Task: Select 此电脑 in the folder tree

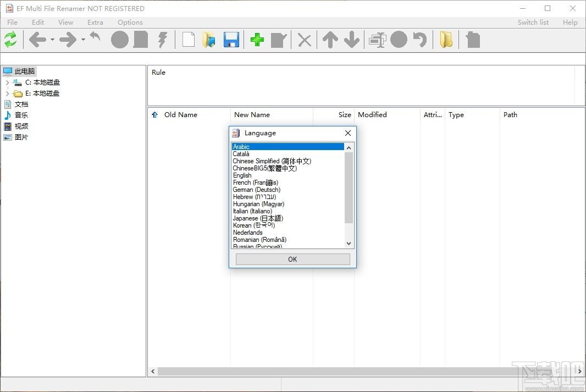Action: point(25,71)
